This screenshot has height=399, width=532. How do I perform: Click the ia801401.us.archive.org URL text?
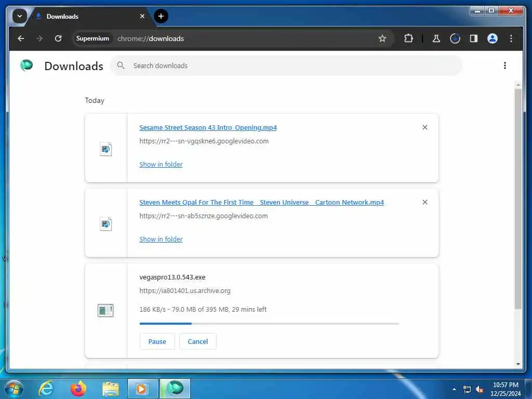[x=185, y=291]
